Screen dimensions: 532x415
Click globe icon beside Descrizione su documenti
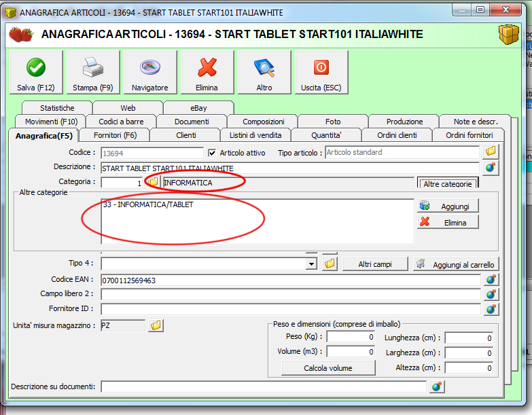click(437, 386)
